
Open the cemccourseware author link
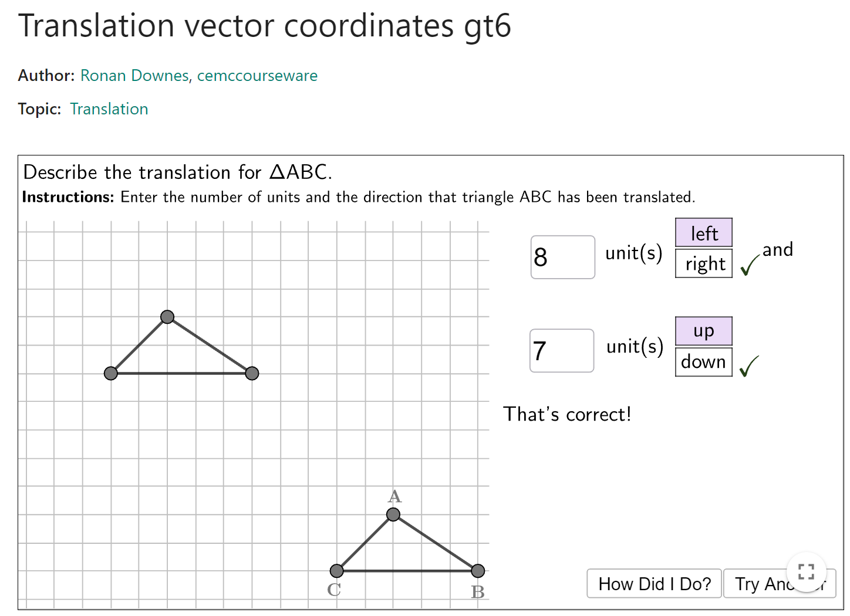point(257,76)
